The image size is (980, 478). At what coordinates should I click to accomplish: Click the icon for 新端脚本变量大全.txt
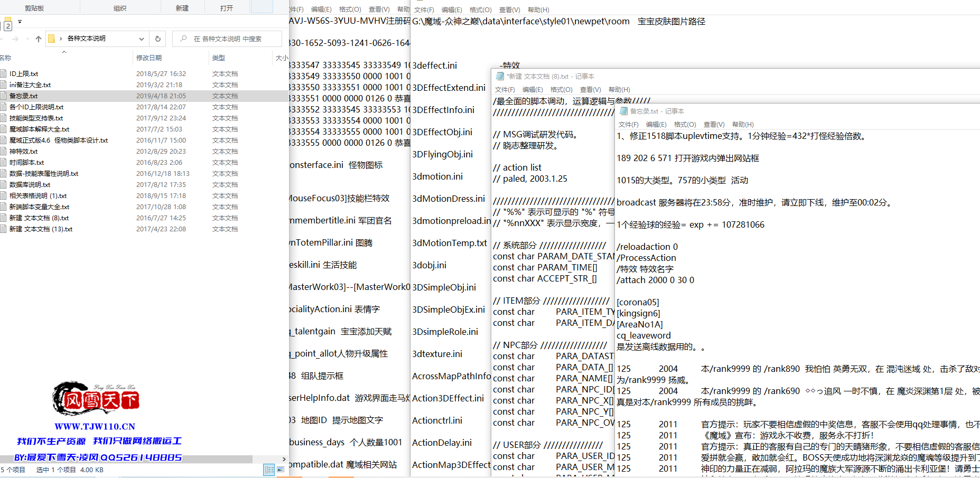pos(4,207)
